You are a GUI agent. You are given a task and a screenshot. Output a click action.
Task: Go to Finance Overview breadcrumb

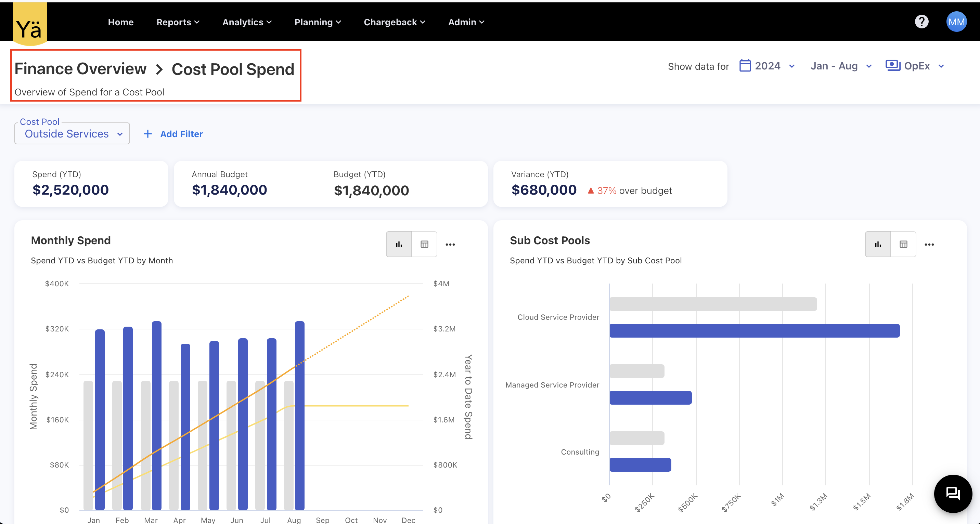pos(80,69)
